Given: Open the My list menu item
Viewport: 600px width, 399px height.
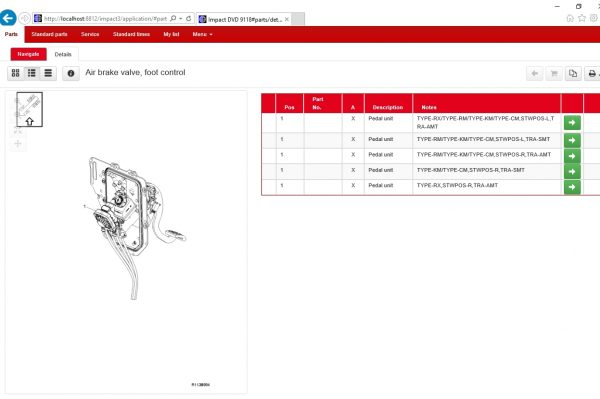Looking at the screenshot, I should pos(171,34).
